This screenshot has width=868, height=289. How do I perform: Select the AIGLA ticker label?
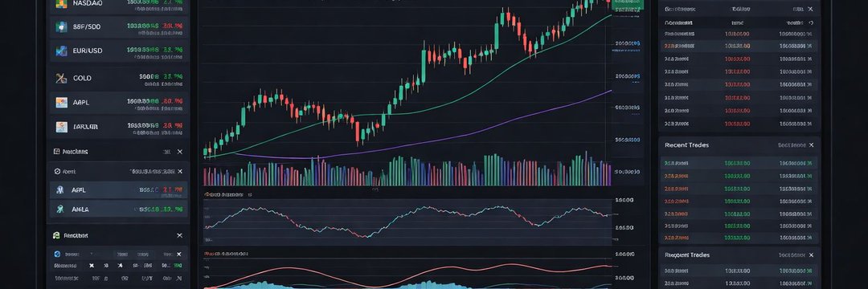[x=80, y=210]
